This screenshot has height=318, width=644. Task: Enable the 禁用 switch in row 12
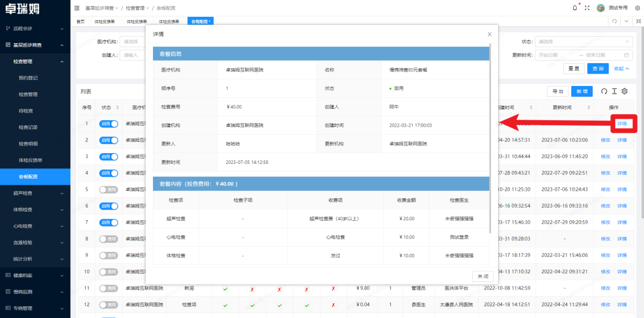(109, 304)
